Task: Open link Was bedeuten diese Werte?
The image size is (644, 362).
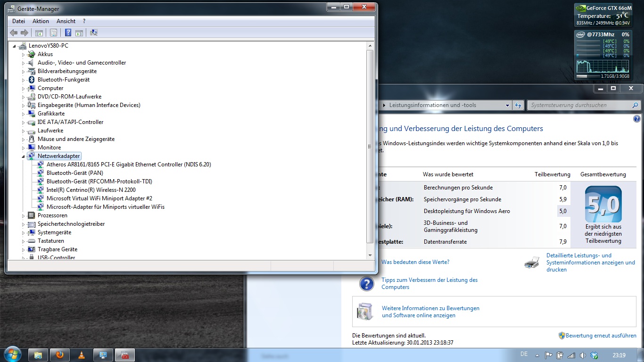Action: click(x=415, y=262)
